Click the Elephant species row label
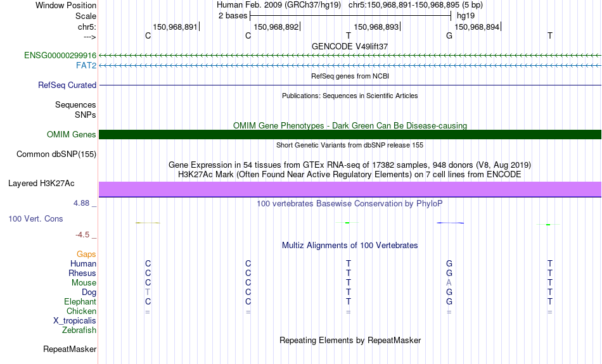The height and width of the screenshot is (364, 602). click(80, 301)
